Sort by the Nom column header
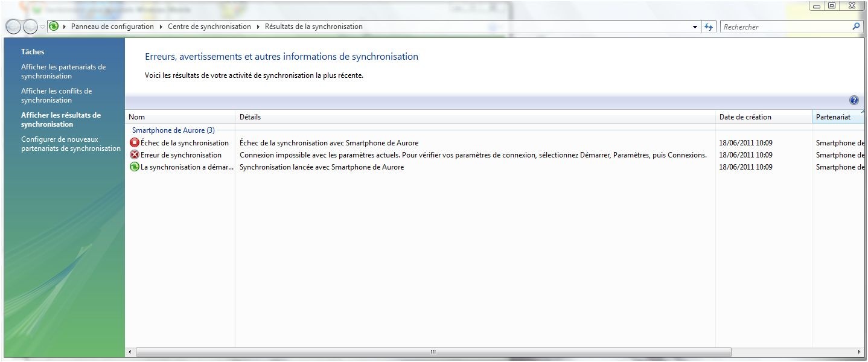 tap(180, 117)
